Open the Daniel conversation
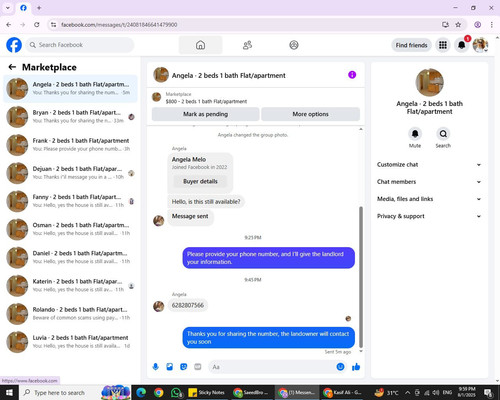The image size is (500, 400). point(70,257)
